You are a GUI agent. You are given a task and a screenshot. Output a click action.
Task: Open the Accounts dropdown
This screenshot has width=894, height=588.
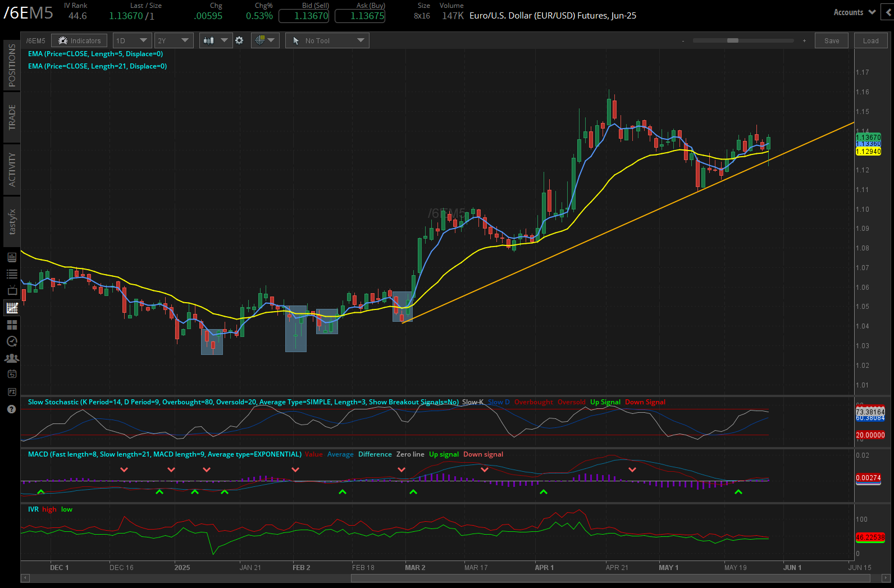[x=854, y=12]
